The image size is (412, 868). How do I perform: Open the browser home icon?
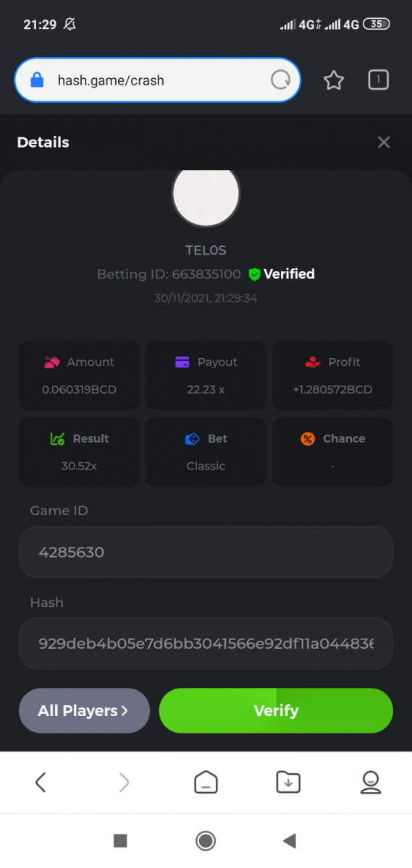click(206, 782)
